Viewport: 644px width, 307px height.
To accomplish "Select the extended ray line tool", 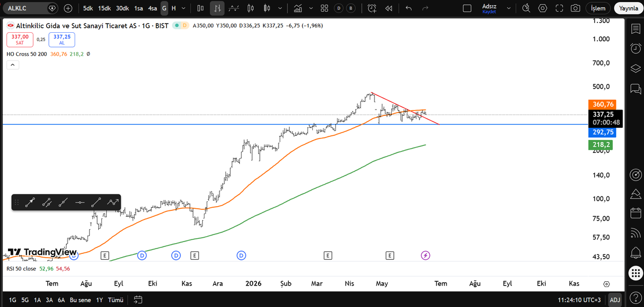I will point(63,202).
